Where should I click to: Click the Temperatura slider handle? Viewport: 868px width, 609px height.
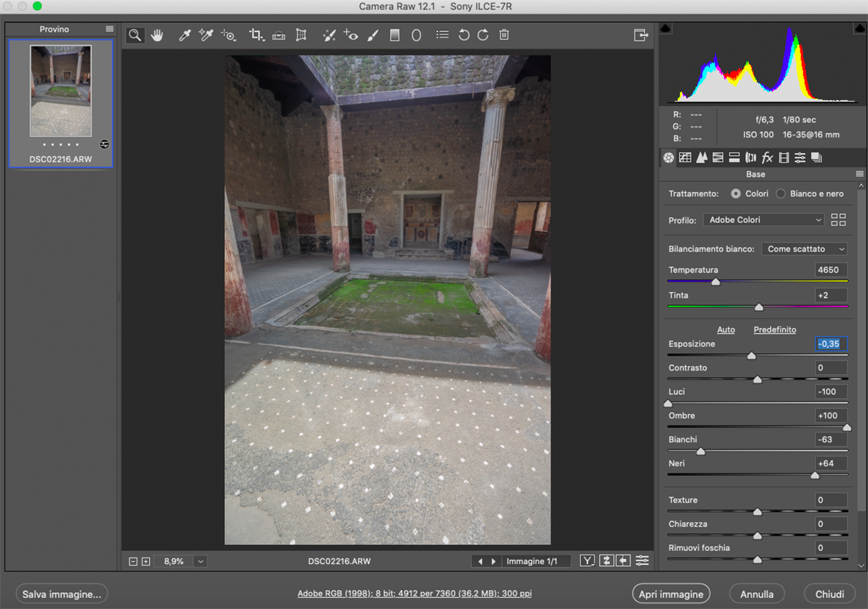coord(716,282)
